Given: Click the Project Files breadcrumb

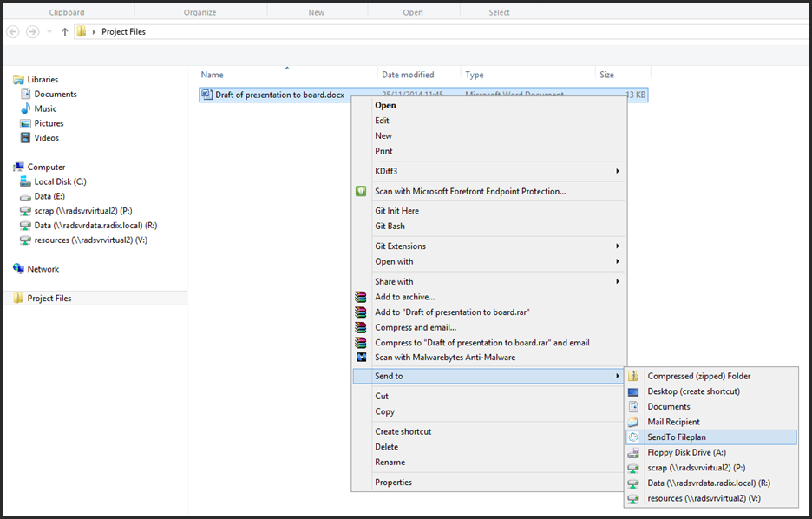Looking at the screenshot, I should pos(123,31).
